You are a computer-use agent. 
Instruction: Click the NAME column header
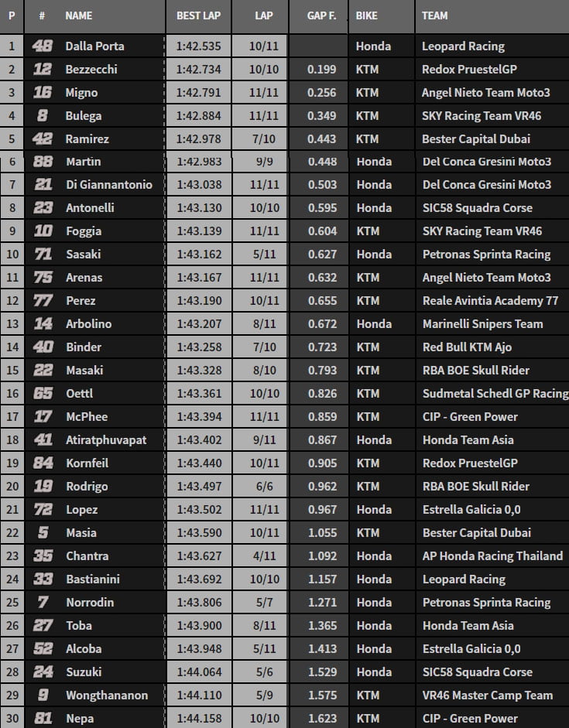[79, 15]
